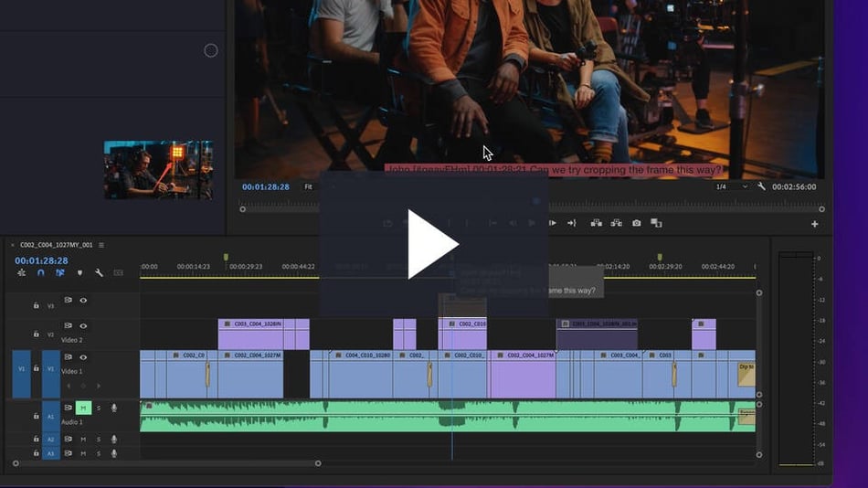The height and width of the screenshot is (488, 868).
Task: Select the clip thumbnail in the left panel
Action: coord(159,170)
